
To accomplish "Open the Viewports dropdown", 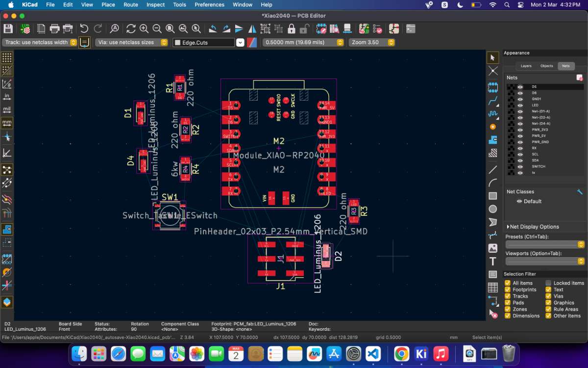I will coord(545,261).
